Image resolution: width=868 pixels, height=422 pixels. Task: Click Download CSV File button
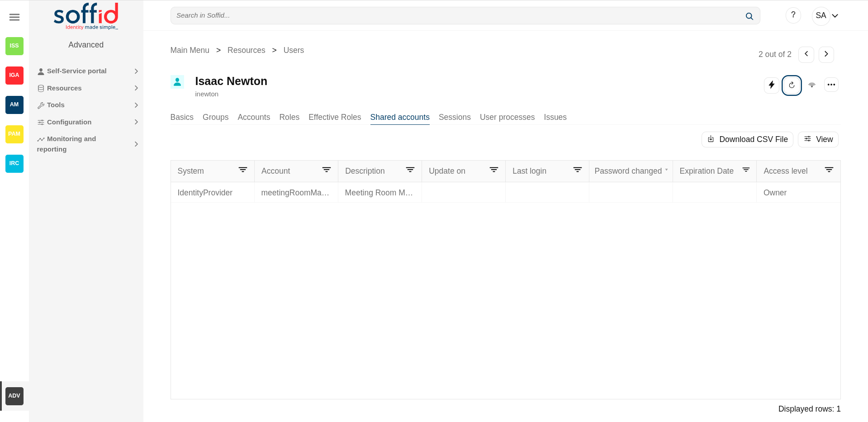(x=747, y=139)
